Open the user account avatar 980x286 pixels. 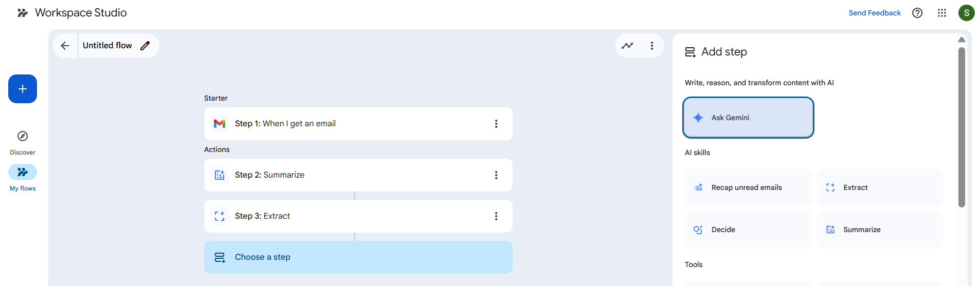pos(966,13)
